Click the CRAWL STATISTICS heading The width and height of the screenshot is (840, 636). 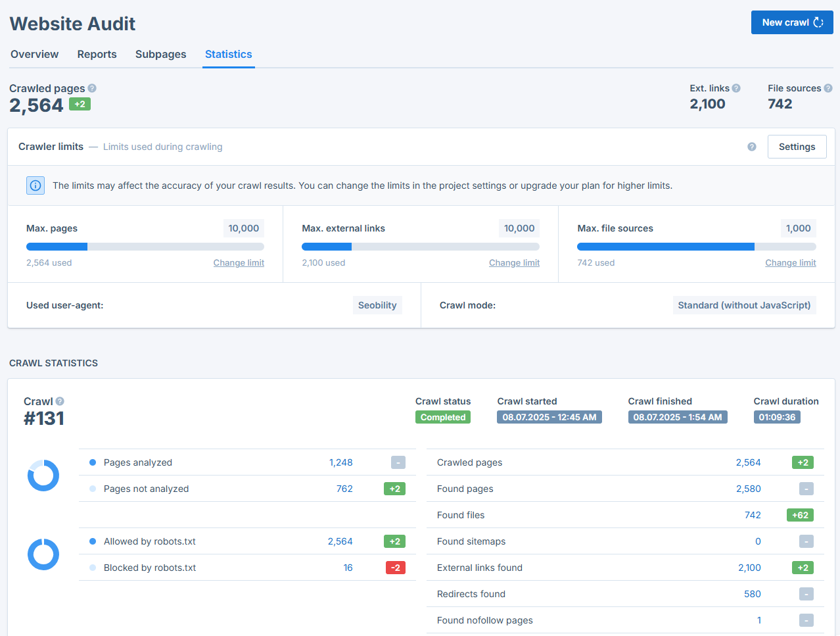(x=53, y=363)
